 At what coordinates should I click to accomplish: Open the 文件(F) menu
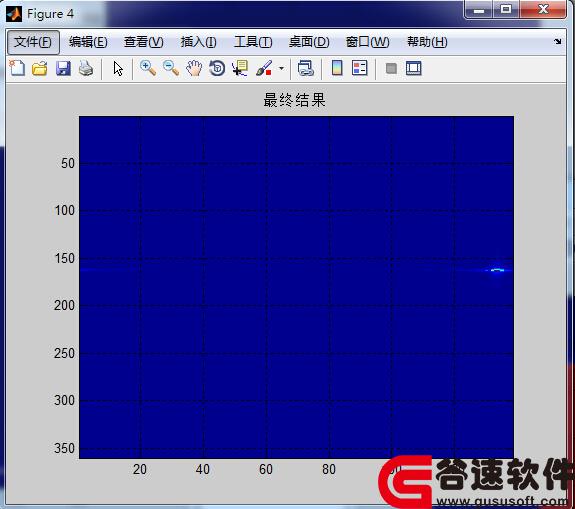(33, 42)
